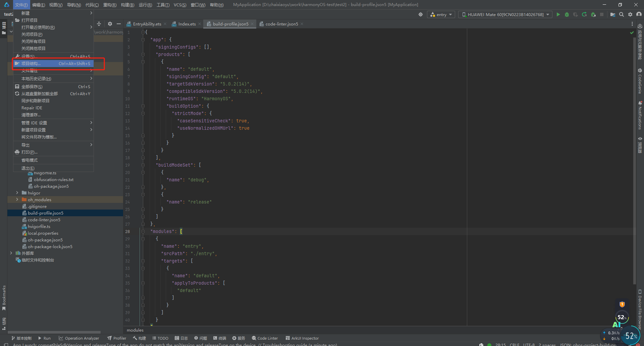
Task: Open IDE settings gear in main toolbar
Action: [630, 14]
